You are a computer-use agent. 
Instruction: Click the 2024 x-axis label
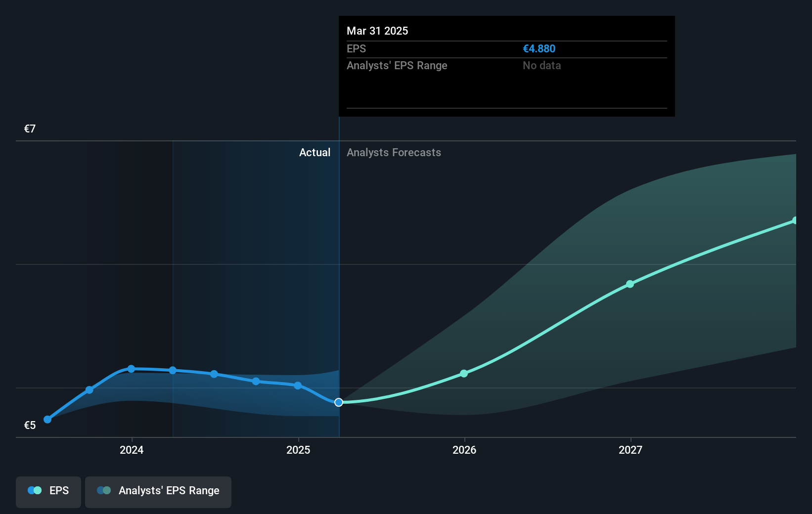tap(132, 450)
